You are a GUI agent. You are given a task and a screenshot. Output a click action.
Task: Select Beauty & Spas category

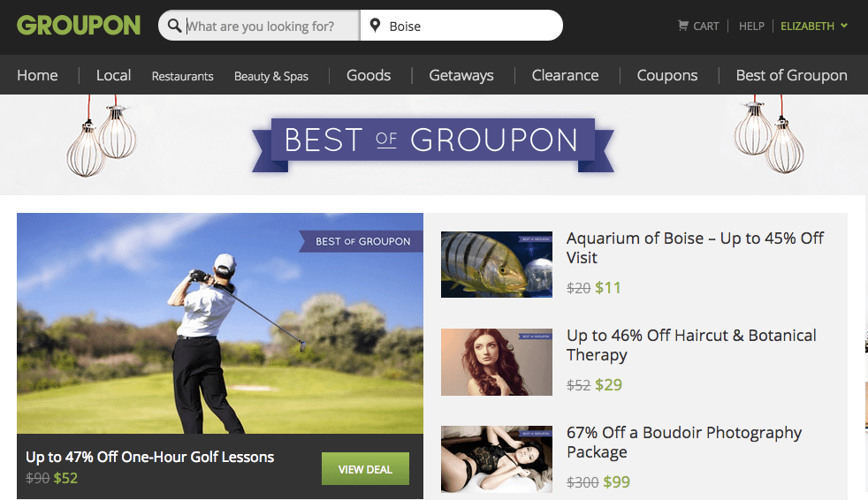pos(271,76)
